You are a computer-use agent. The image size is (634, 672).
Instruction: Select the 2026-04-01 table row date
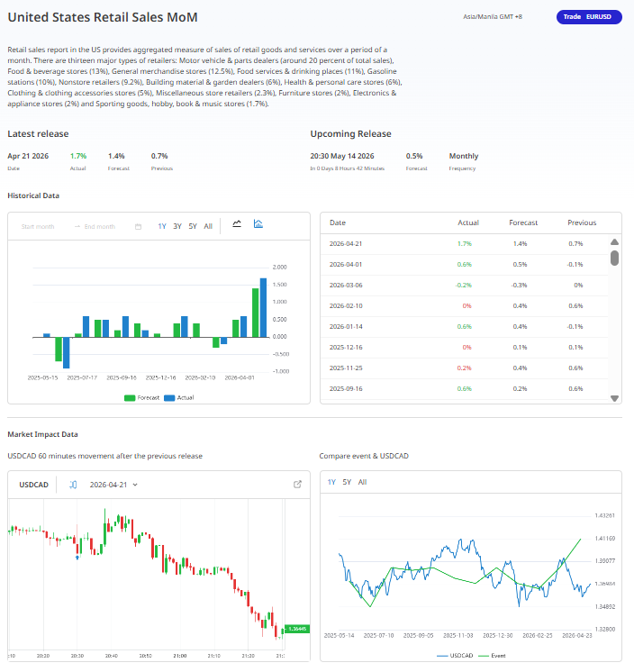(346, 265)
